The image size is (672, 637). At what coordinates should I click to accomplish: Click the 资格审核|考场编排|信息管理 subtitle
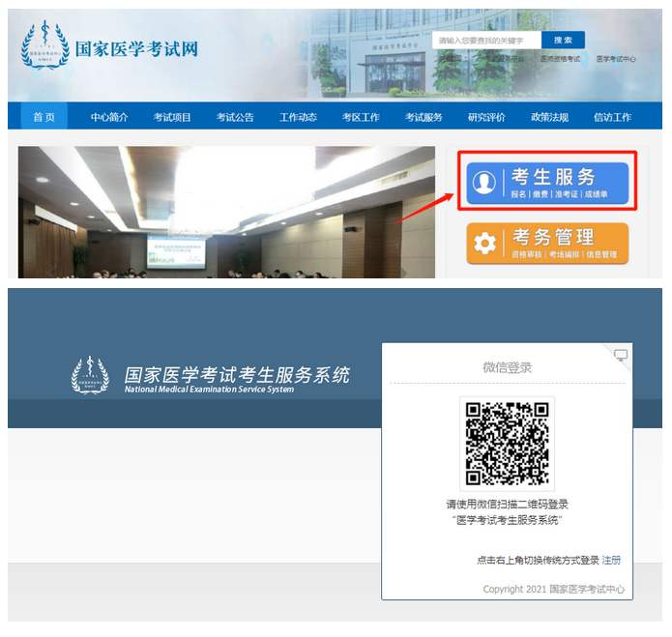[x=564, y=254]
